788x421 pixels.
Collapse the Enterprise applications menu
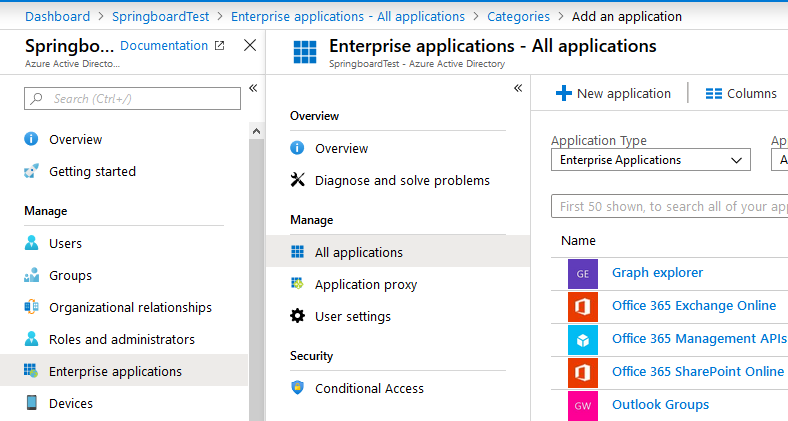(x=518, y=88)
